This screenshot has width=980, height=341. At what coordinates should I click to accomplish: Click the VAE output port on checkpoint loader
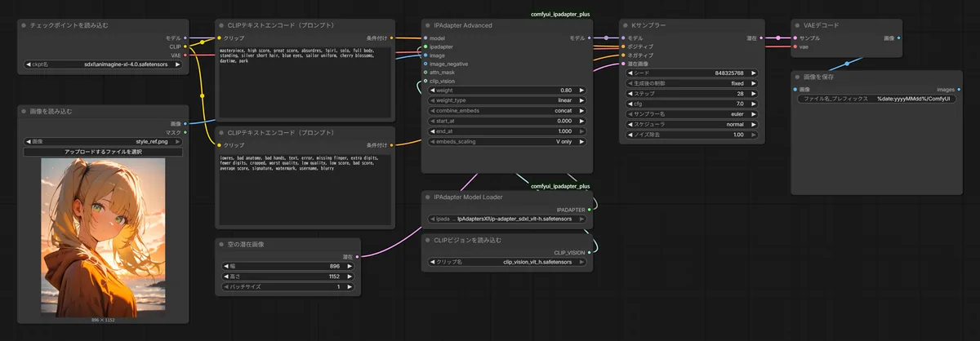tap(185, 55)
